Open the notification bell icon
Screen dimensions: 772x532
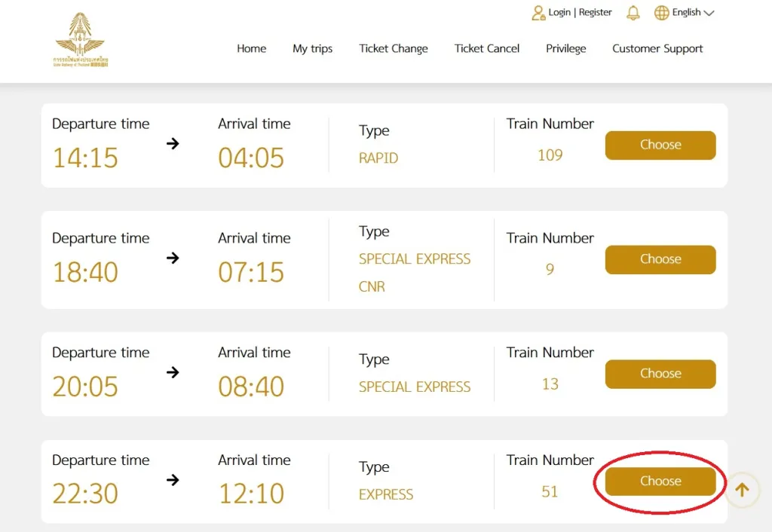(x=633, y=13)
